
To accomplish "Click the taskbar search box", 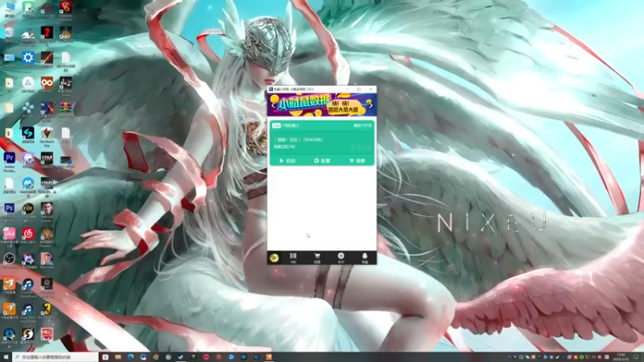I will click(x=56, y=357).
